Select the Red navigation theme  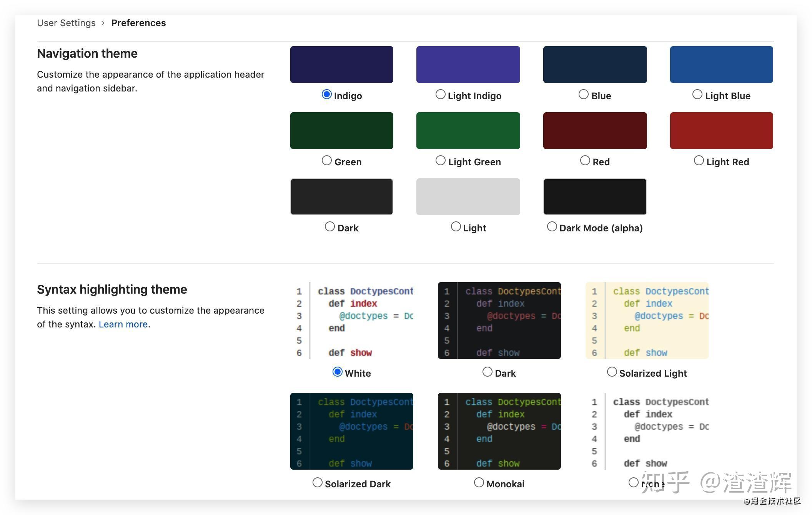pyautogui.click(x=586, y=160)
